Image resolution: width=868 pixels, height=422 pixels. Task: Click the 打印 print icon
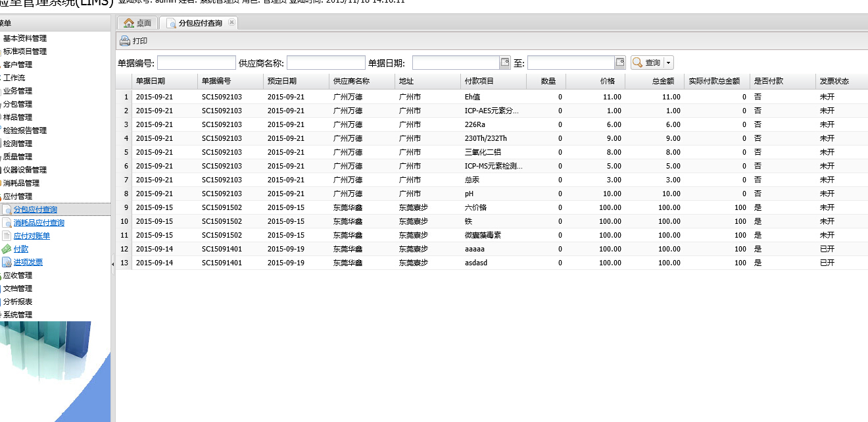click(x=124, y=41)
